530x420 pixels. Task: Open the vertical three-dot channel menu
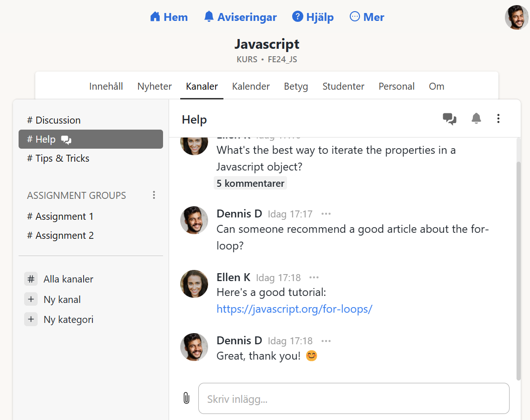pos(498,119)
